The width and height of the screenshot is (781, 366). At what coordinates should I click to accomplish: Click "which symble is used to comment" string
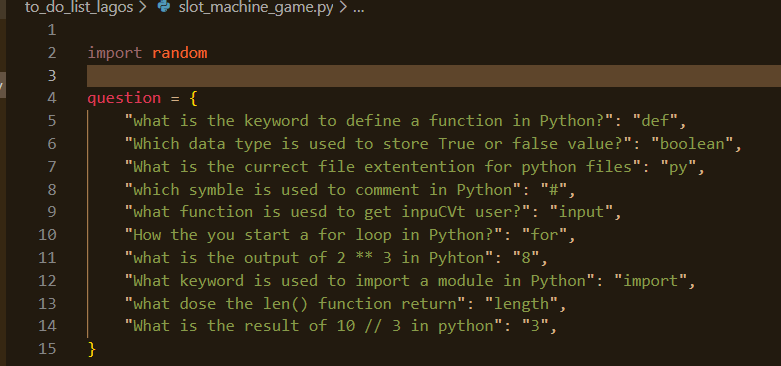point(322,190)
